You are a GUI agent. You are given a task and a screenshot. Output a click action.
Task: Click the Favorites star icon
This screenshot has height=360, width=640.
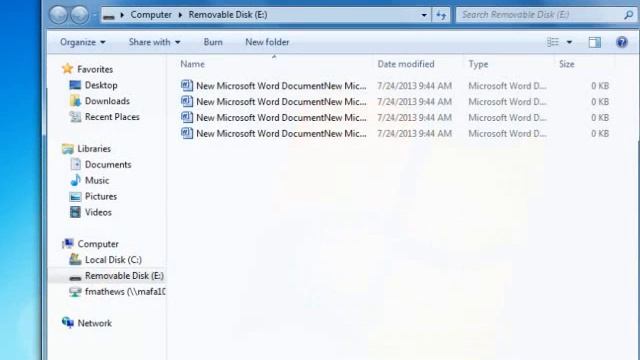point(67,69)
